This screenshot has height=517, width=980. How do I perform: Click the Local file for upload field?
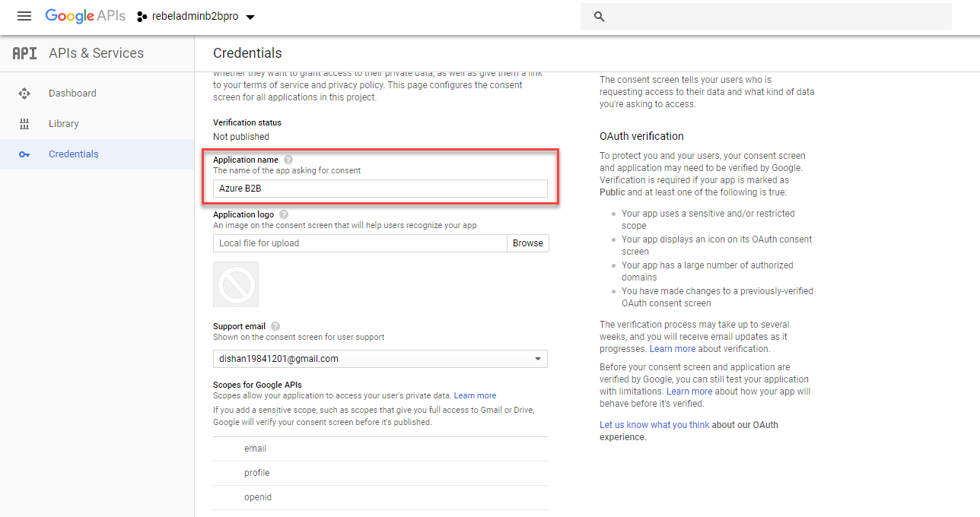coord(360,243)
